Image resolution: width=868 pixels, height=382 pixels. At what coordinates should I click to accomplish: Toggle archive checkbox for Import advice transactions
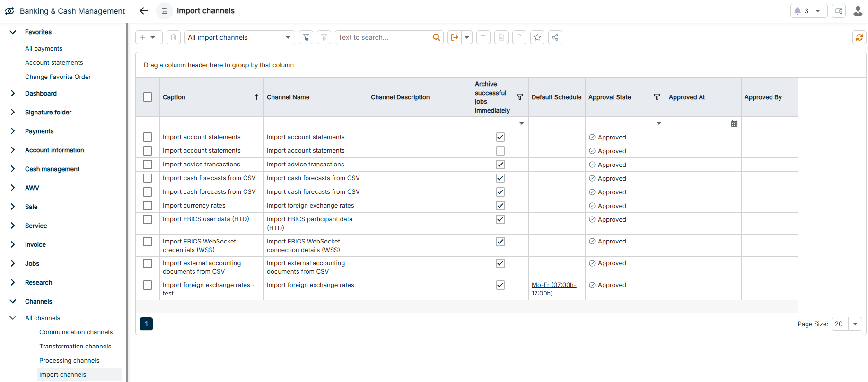[x=500, y=165]
